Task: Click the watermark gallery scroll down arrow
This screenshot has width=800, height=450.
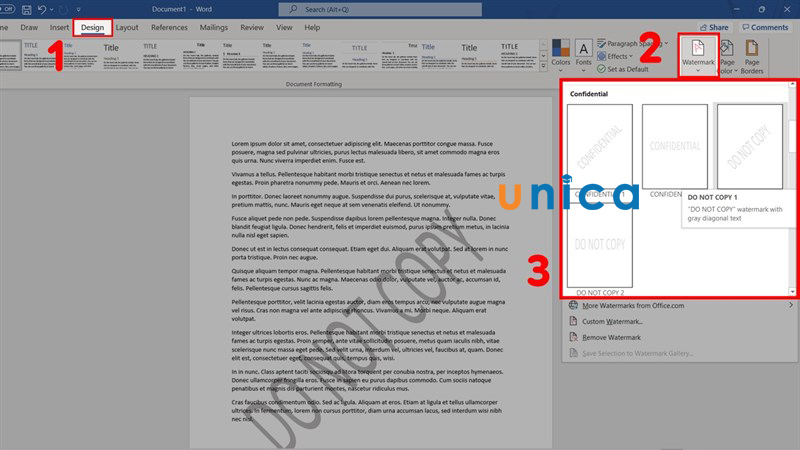Action: click(x=793, y=291)
